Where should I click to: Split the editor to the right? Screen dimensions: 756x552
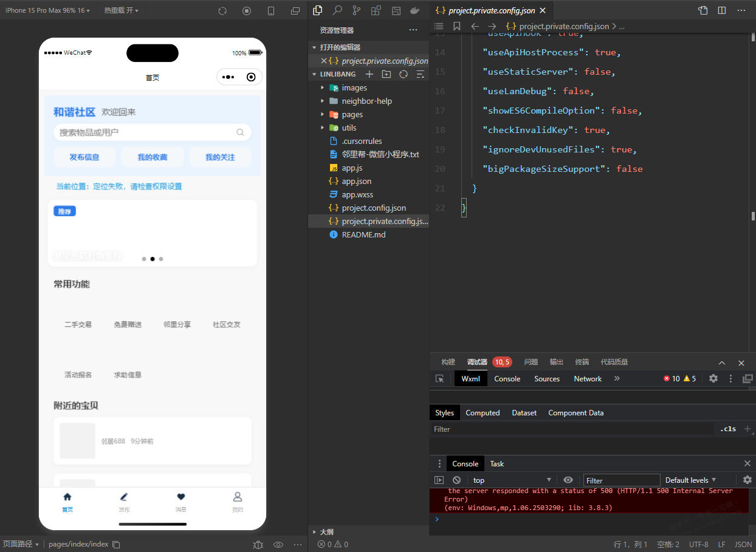[722, 10]
